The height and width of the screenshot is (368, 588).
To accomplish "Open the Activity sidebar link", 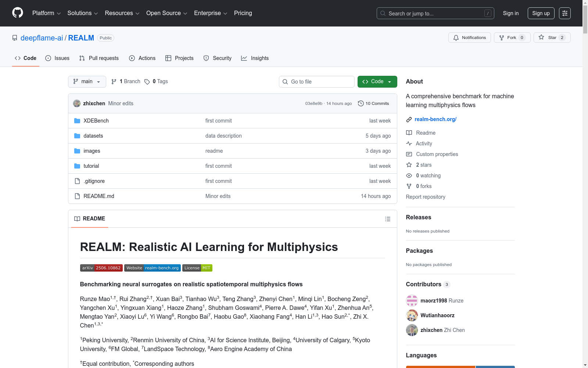I will [419, 144].
